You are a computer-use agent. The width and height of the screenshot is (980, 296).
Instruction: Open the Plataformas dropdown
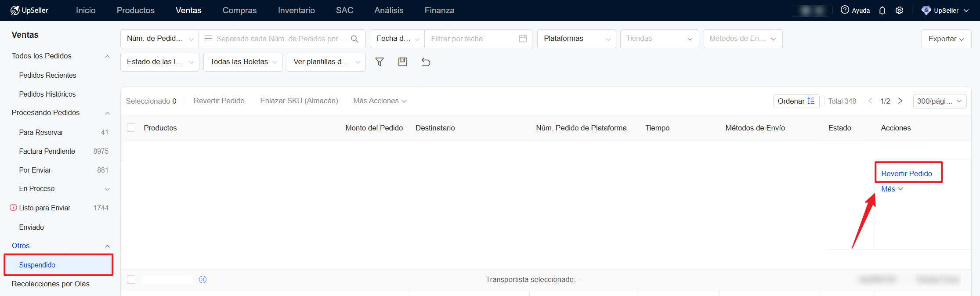point(577,39)
